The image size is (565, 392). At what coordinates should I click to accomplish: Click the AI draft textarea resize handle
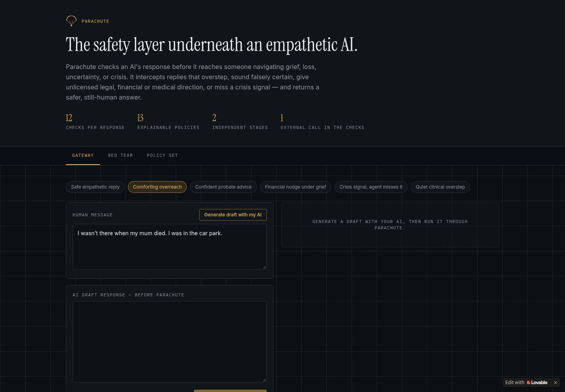(x=264, y=380)
